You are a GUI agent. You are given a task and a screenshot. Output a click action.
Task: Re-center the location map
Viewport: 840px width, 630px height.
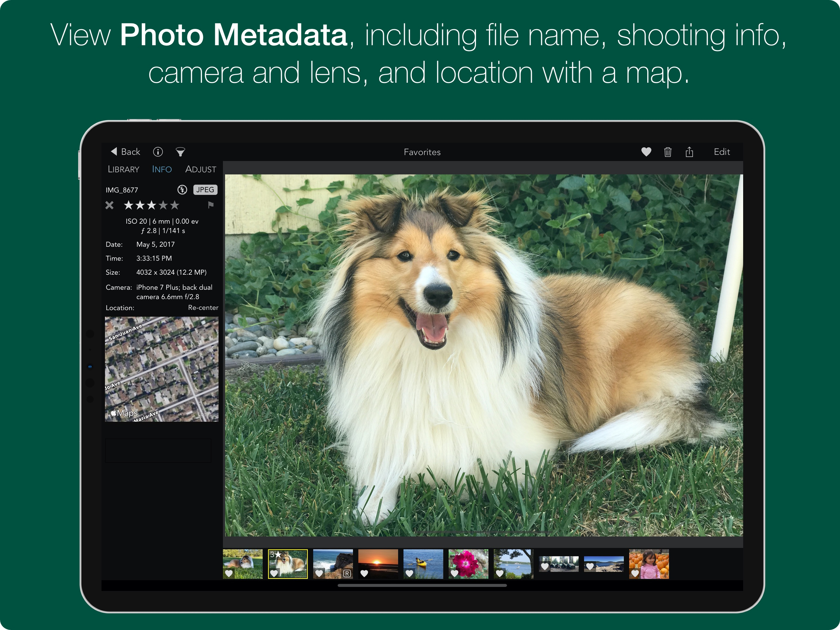tap(203, 308)
